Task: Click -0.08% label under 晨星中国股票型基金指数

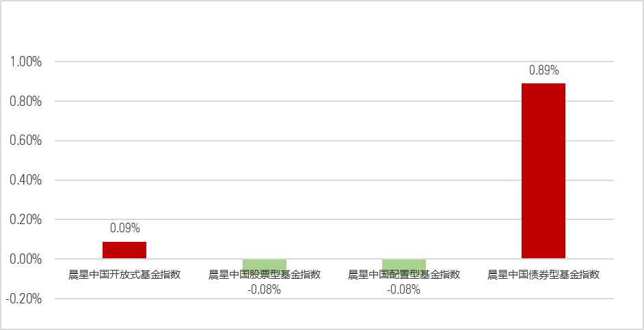Action: coord(264,289)
